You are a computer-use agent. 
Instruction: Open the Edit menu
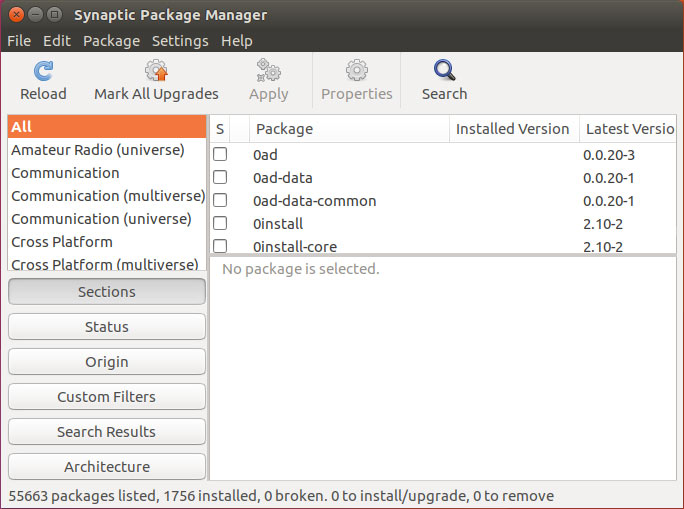pos(57,41)
